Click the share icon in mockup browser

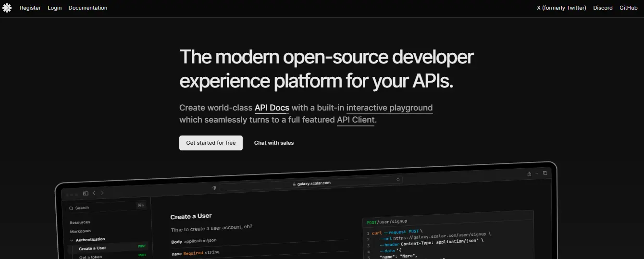529,173
